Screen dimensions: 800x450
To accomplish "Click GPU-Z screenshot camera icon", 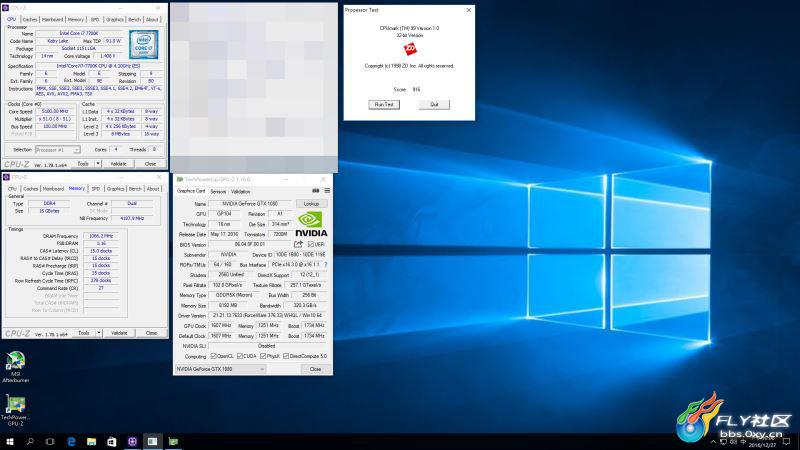I will click(316, 191).
